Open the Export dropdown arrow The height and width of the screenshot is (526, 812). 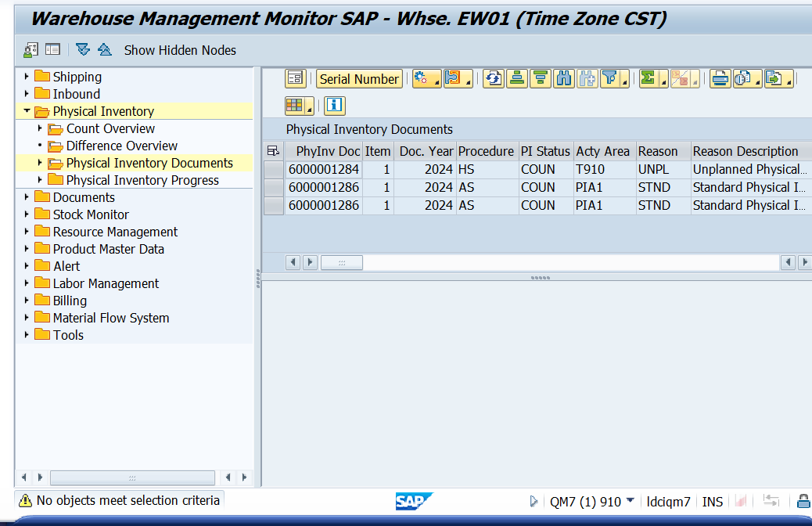coord(789,82)
